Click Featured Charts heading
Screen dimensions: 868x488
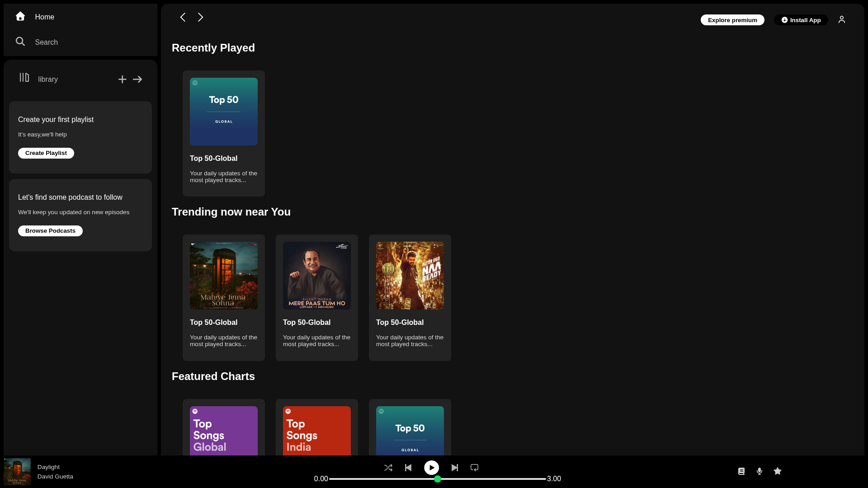[x=213, y=376]
